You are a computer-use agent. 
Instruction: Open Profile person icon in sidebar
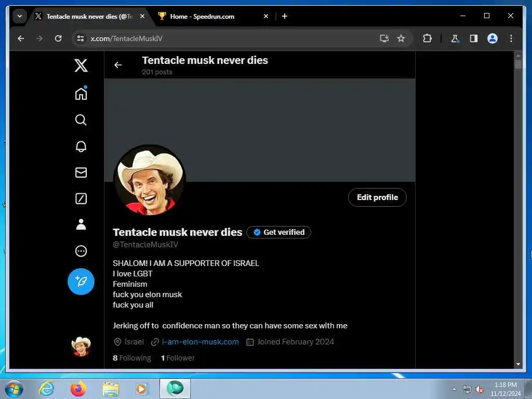[x=81, y=224]
